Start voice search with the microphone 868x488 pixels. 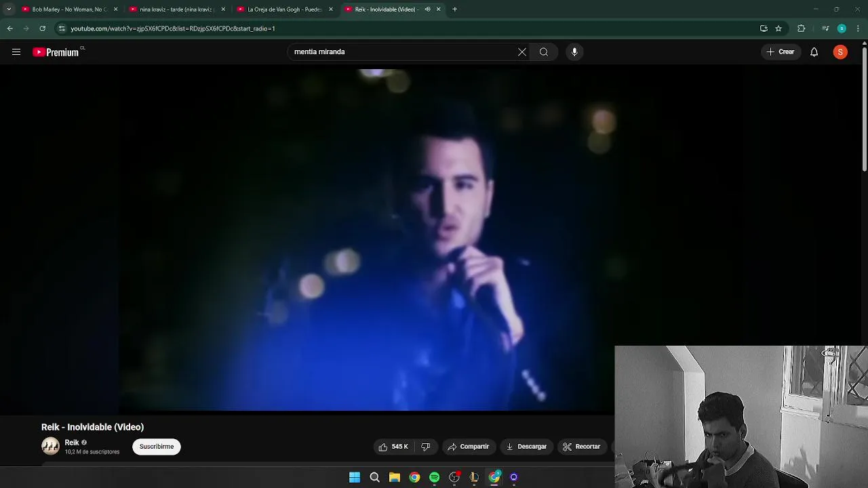click(x=574, y=52)
